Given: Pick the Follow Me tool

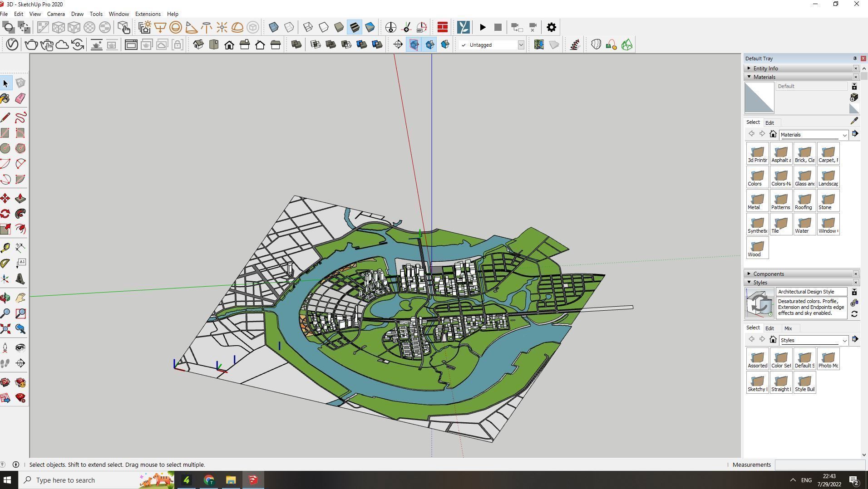Looking at the screenshot, I should coord(20,214).
